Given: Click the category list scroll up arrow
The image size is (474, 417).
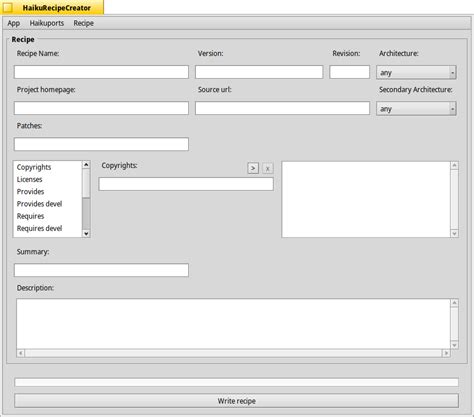Looking at the screenshot, I should tap(86, 165).
